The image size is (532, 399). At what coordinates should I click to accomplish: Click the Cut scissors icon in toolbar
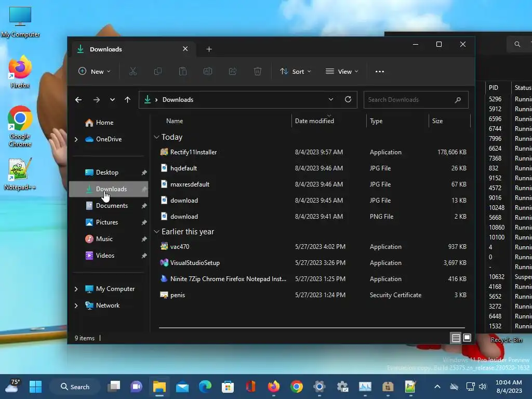[x=132, y=71]
